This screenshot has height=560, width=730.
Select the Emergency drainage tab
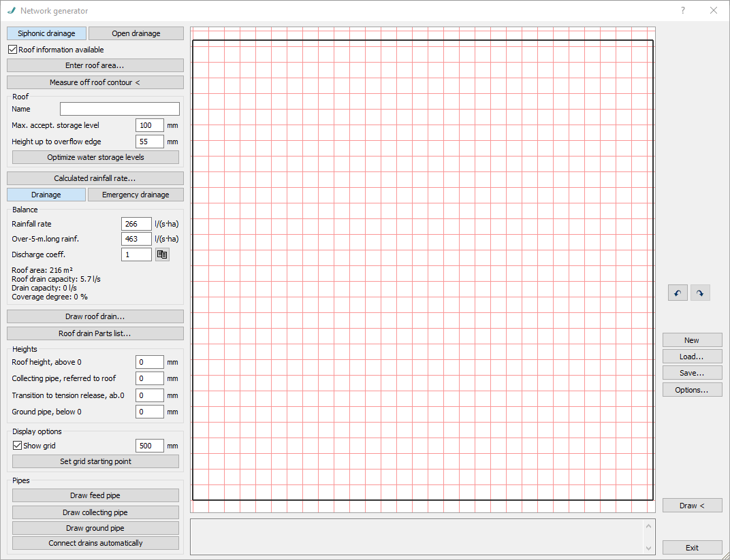[136, 195]
